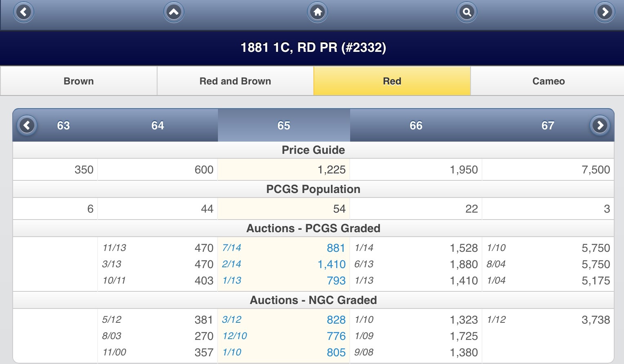This screenshot has width=624, height=364.
Task: Open the 12/10 NGC auction priced 776
Action: click(284, 336)
